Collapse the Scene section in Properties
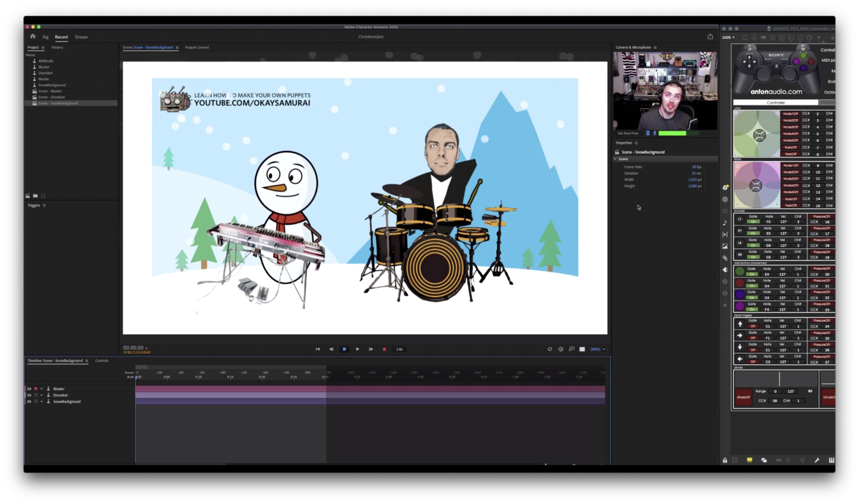 tap(615, 159)
